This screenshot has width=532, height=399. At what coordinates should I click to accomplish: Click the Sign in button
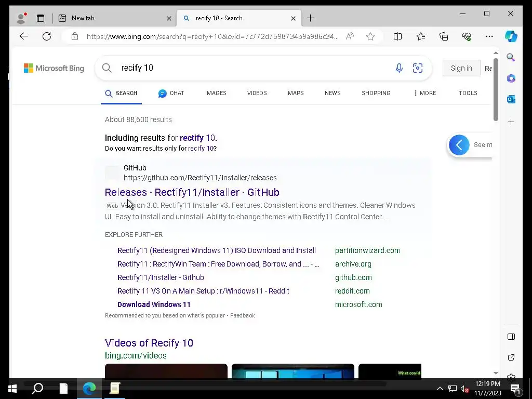tap(461, 68)
